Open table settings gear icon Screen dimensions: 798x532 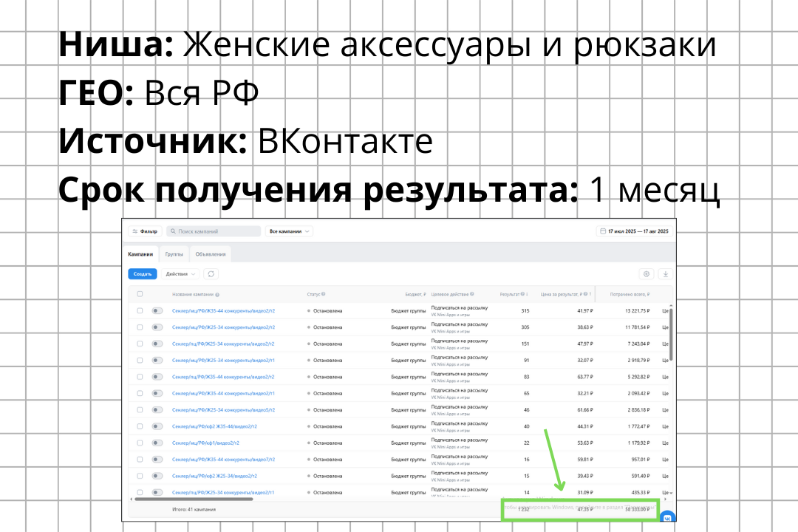(647, 274)
